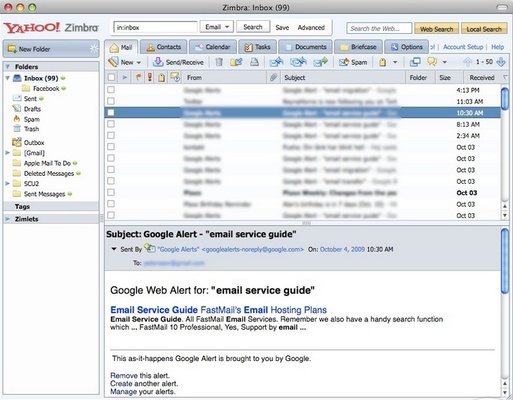Viewport: 513px width, 400px height.
Task: Click the New message compose icon
Action: (113, 62)
